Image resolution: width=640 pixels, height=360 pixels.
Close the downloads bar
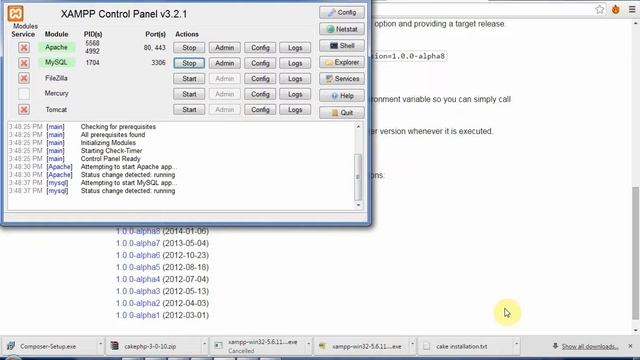631,346
